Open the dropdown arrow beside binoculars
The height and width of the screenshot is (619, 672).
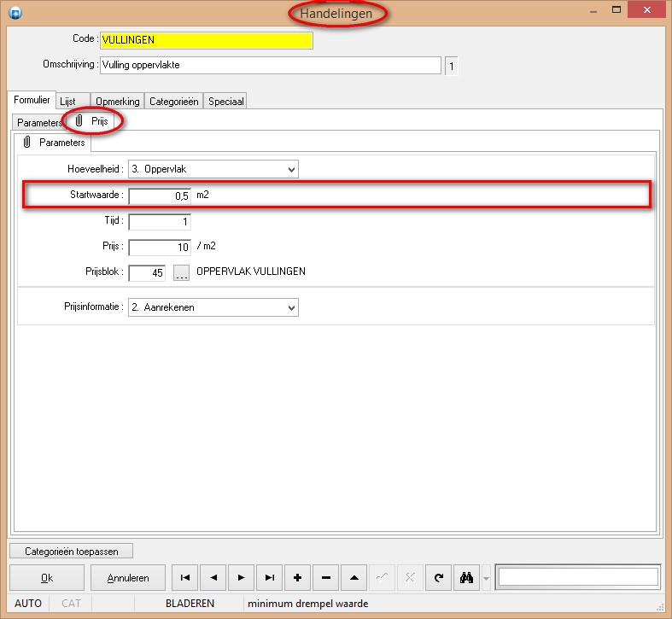[486, 578]
